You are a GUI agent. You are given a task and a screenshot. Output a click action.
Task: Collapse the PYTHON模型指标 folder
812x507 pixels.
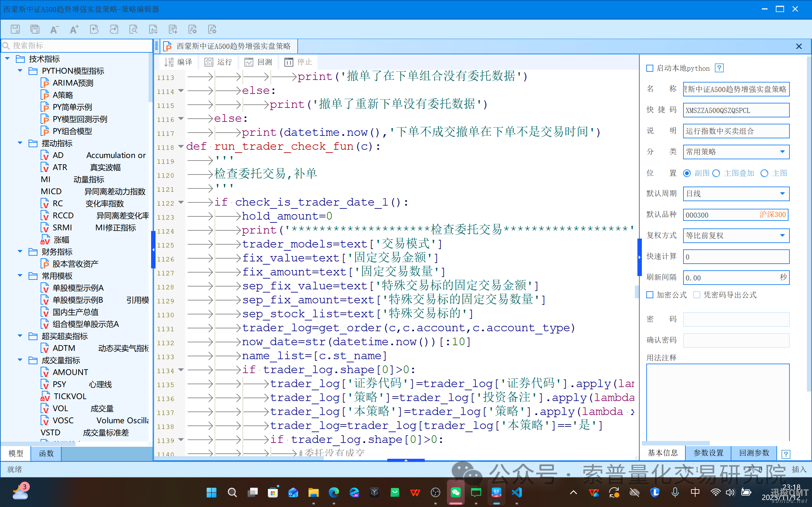click(x=20, y=70)
